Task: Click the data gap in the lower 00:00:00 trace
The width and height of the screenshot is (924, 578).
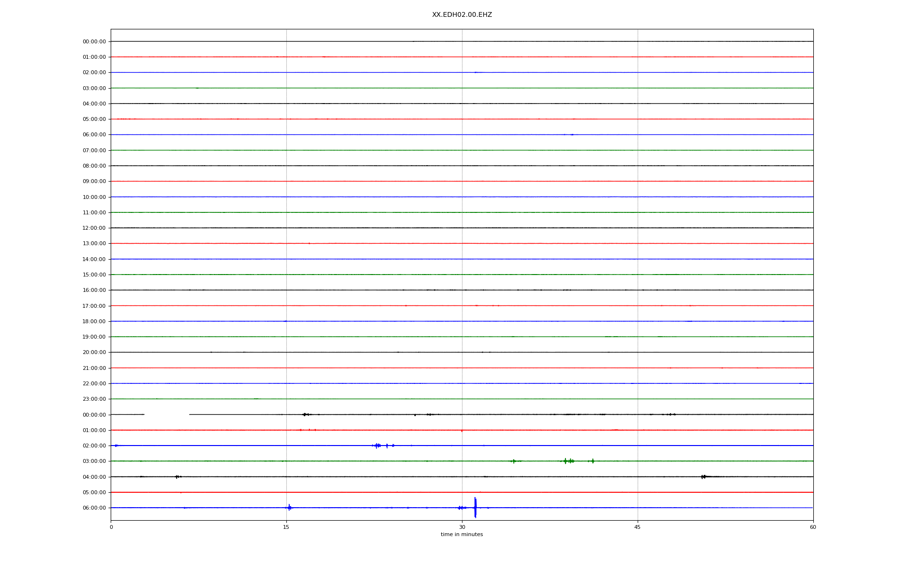Action: click(x=167, y=415)
